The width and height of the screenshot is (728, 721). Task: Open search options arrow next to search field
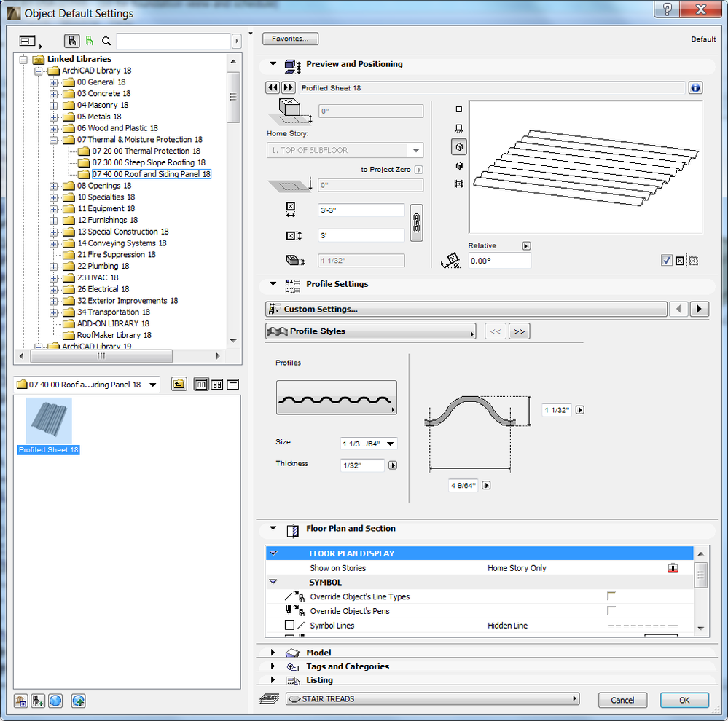pyautogui.click(x=237, y=41)
